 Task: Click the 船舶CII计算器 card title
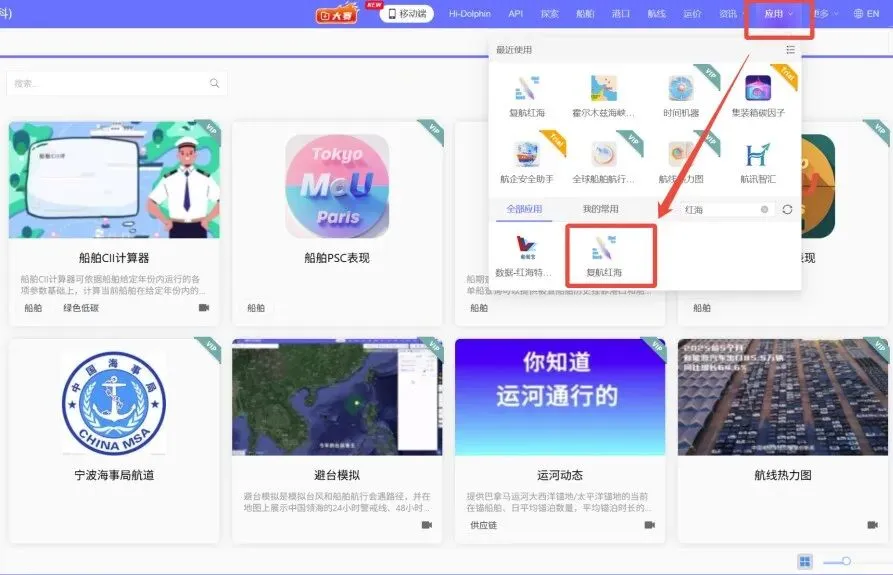coord(114,258)
